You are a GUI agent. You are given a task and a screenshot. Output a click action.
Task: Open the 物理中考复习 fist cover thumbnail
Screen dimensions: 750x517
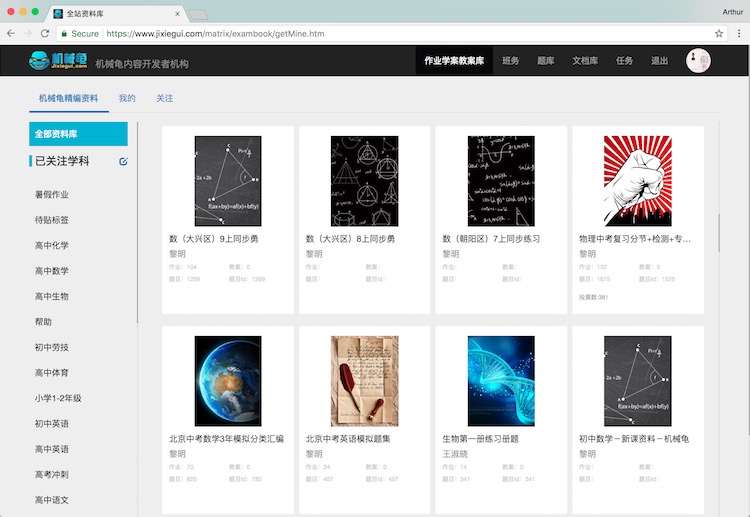[637, 180]
